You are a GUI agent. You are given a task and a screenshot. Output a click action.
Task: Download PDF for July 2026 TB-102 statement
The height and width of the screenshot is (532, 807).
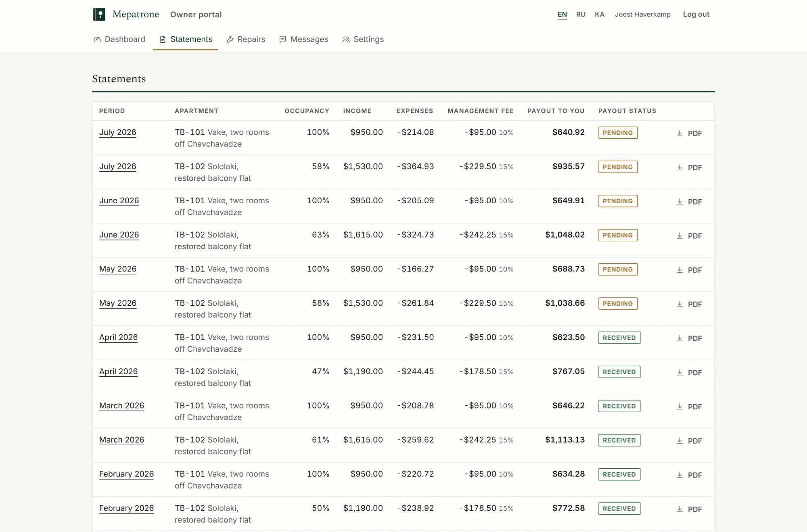click(x=689, y=167)
